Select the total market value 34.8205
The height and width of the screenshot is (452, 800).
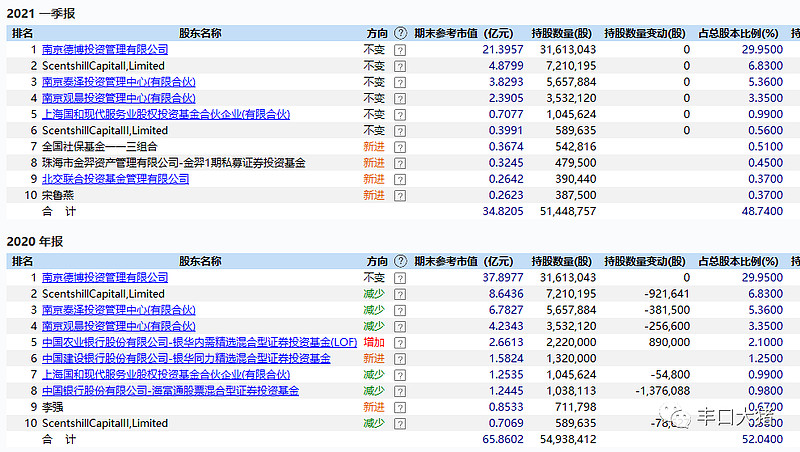point(503,211)
